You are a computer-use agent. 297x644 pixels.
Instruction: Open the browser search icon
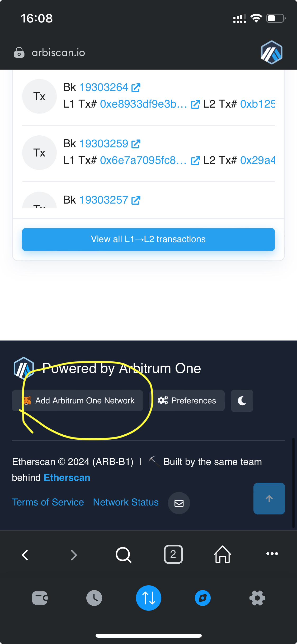click(x=123, y=554)
